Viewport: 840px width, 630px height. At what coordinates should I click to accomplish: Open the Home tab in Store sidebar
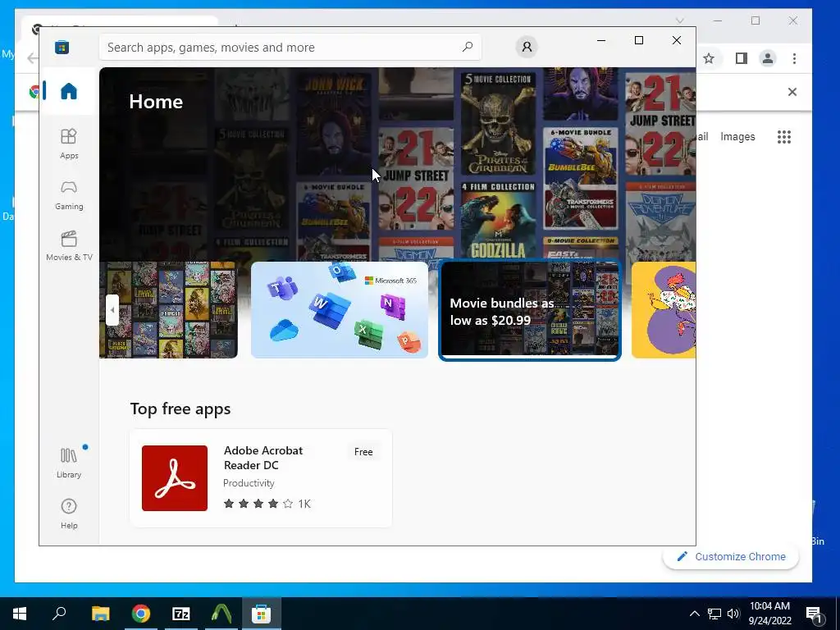tap(69, 91)
